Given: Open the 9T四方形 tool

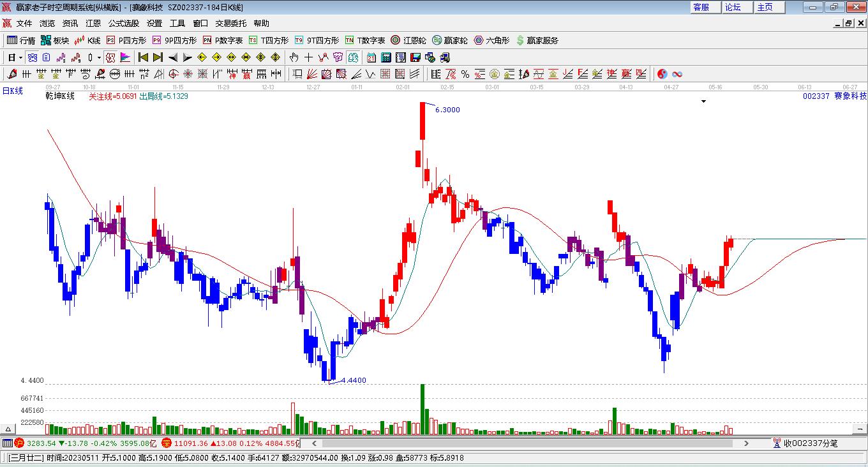Looking at the screenshot, I should click(x=317, y=40).
